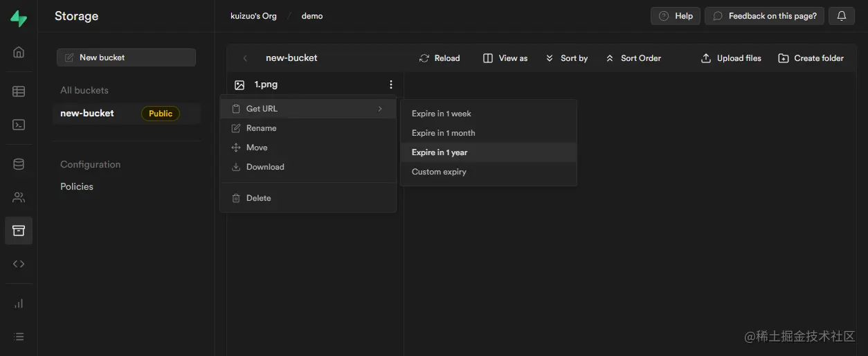Open 1.png three-dot options menu
The width and height of the screenshot is (868, 356).
point(391,84)
